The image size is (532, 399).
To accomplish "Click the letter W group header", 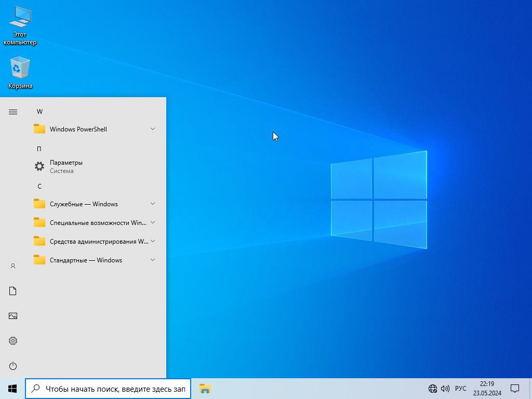I will pyautogui.click(x=39, y=112).
